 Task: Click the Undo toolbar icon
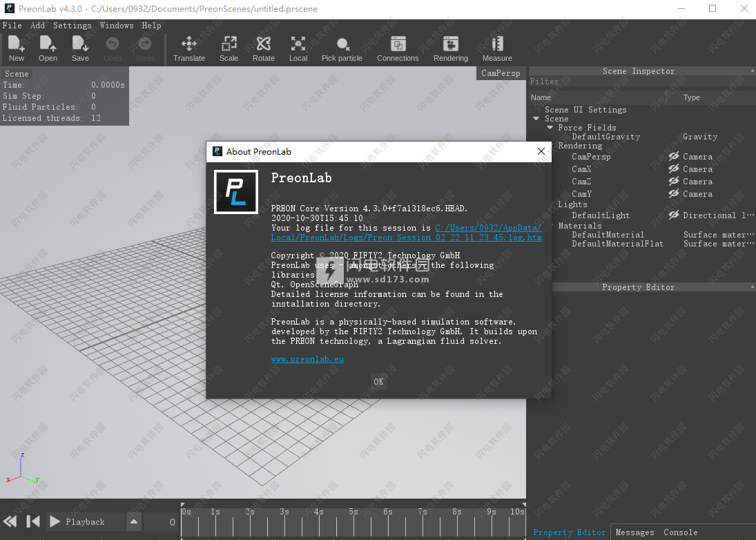tap(113, 49)
